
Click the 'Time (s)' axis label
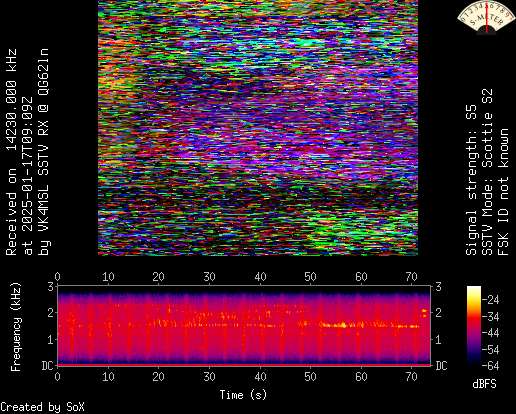coord(243,395)
